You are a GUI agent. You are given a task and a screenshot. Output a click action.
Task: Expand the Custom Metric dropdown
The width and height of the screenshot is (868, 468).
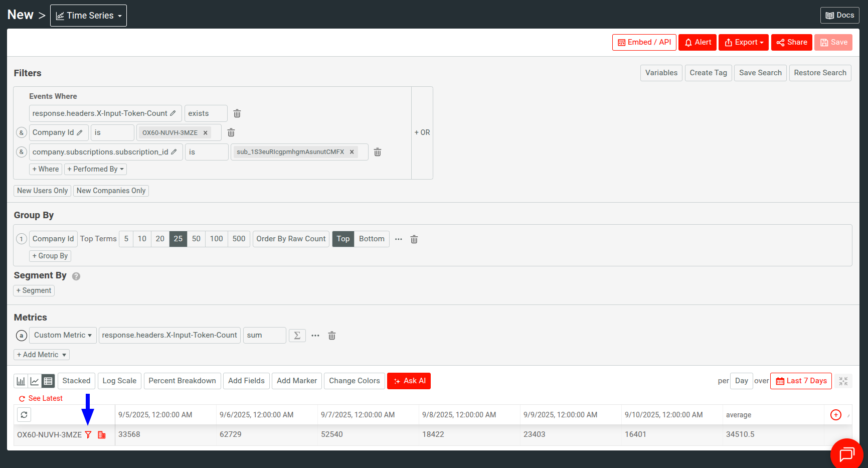pos(62,335)
